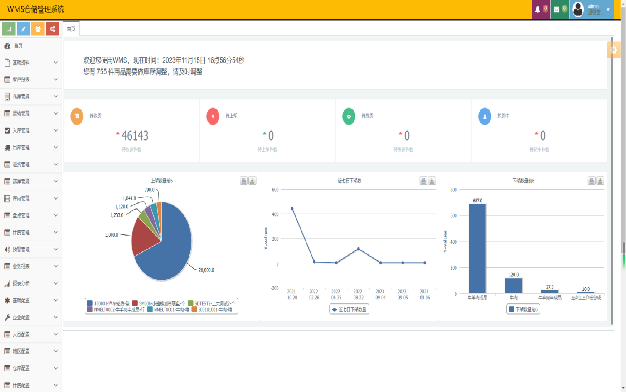626x392 pixels.
Task: Click the 46143 pending count card
Action: 132,131
